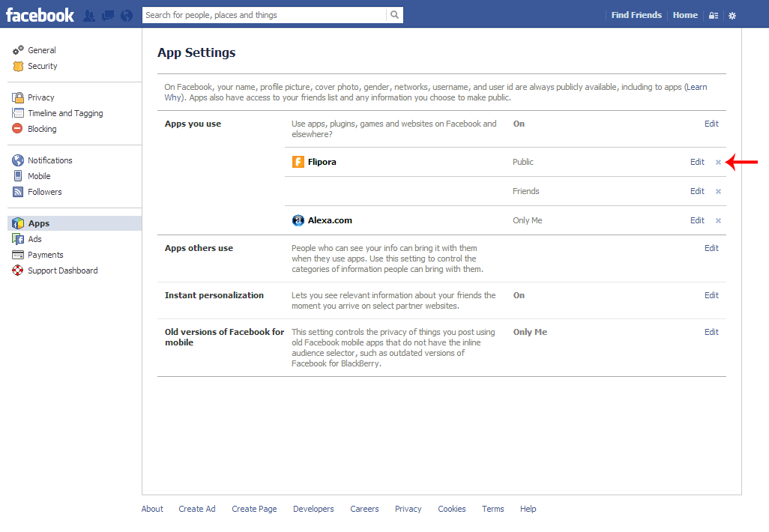Image resolution: width=769 pixels, height=532 pixels.
Task: Click the Flipora app icon
Action: tap(298, 162)
